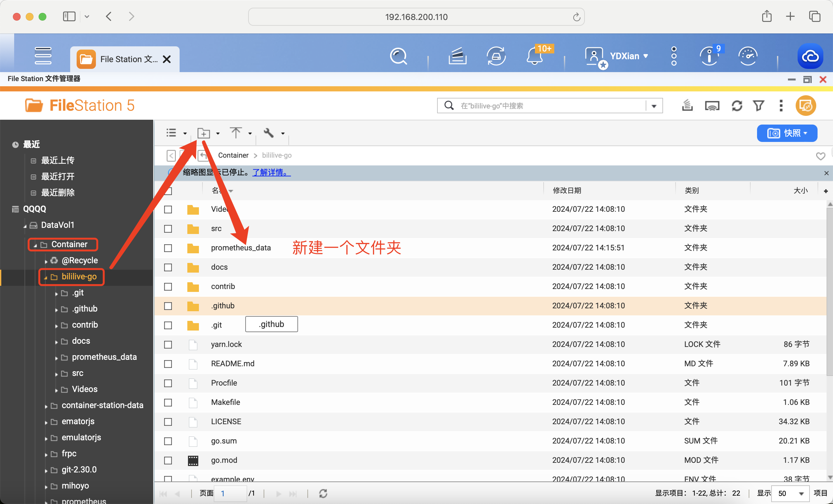Click the refresh/sync icon in toolbar

(737, 106)
